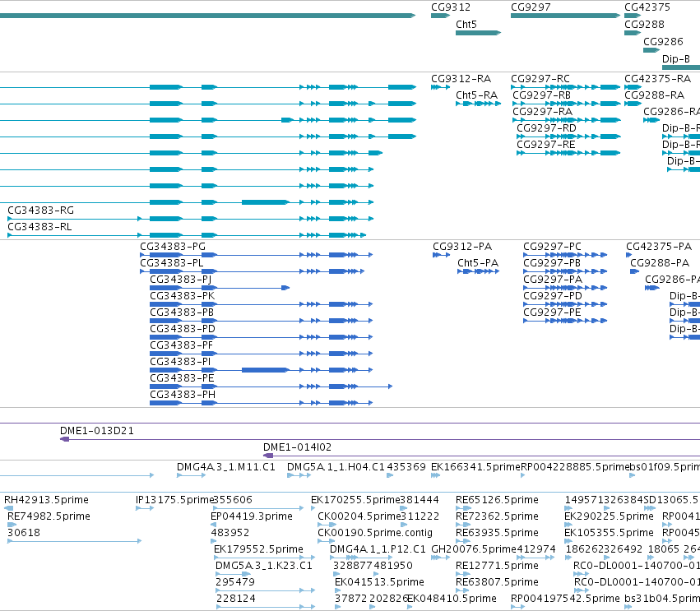This screenshot has width=700, height=611.
Task: Click cDNA DMG5A1_1.H04.C1
Action: 299,475
